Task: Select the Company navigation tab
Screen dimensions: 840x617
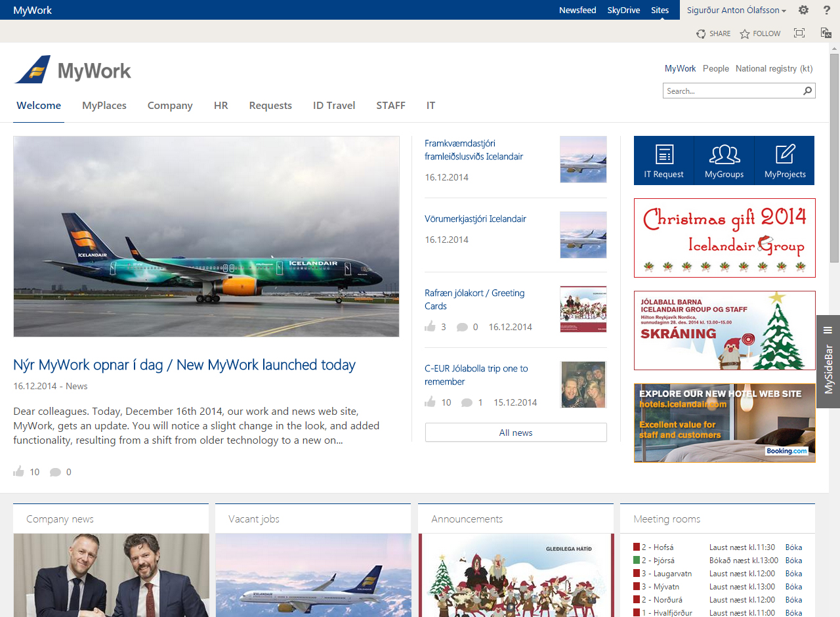Action: (x=170, y=105)
